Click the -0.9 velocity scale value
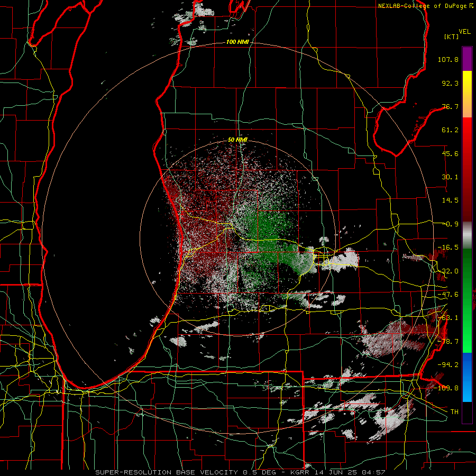476x476 pixels. (450, 224)
